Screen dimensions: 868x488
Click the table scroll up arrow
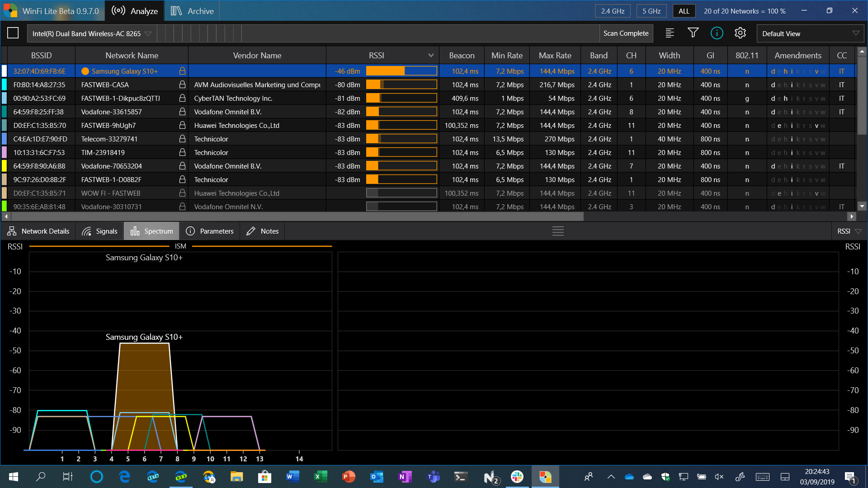pos(862,52)
